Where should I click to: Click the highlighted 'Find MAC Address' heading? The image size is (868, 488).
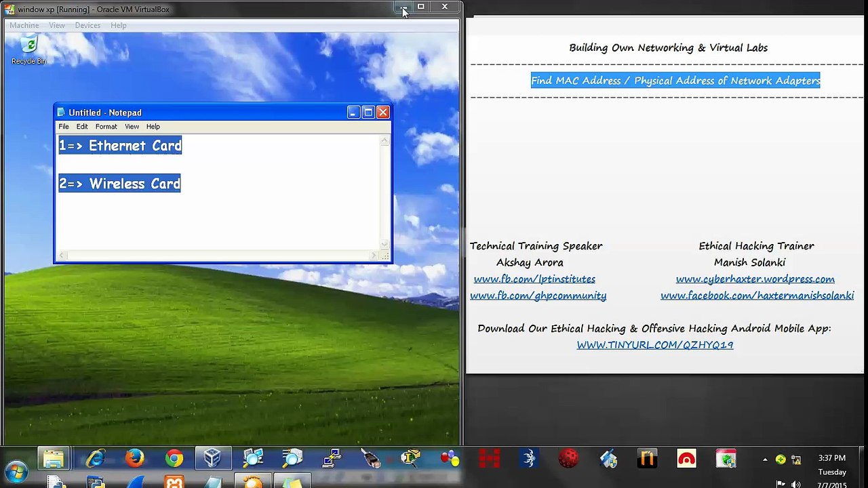point(675,81)
